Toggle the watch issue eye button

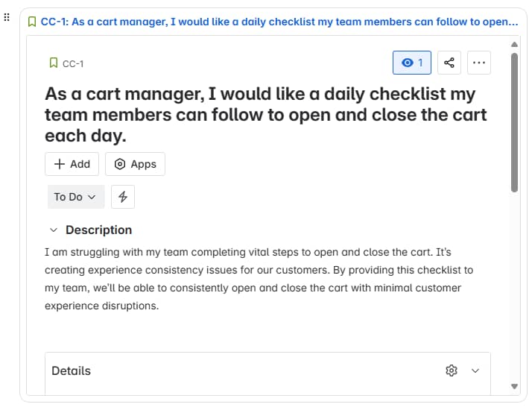point(412,63)
